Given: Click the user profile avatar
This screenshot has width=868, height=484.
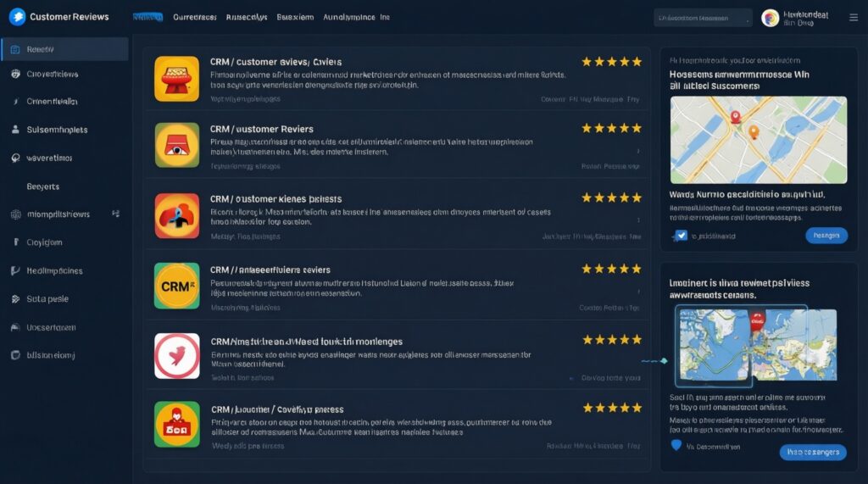Looking at the screenshot, I should click(x=770, y=19).
